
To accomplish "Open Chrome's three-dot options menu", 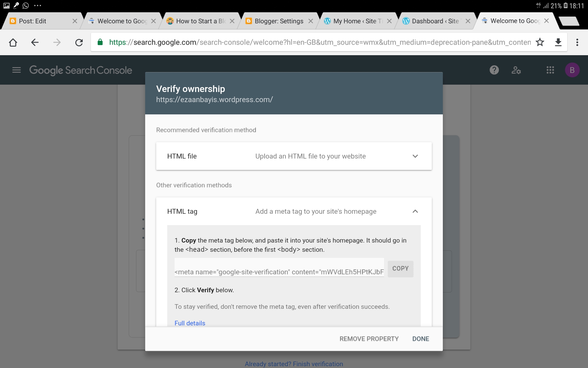I will (x=577, y=42).
